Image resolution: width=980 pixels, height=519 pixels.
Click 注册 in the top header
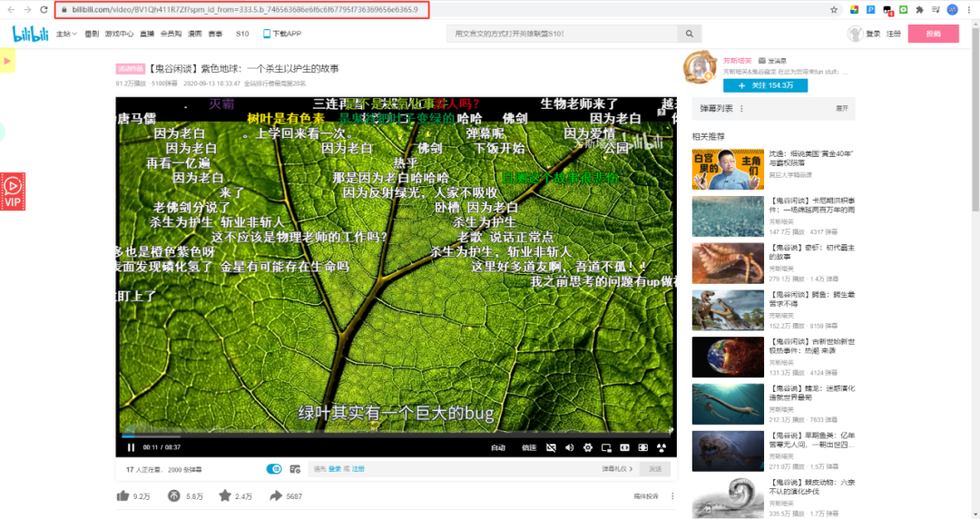click(x=894, y=34)
